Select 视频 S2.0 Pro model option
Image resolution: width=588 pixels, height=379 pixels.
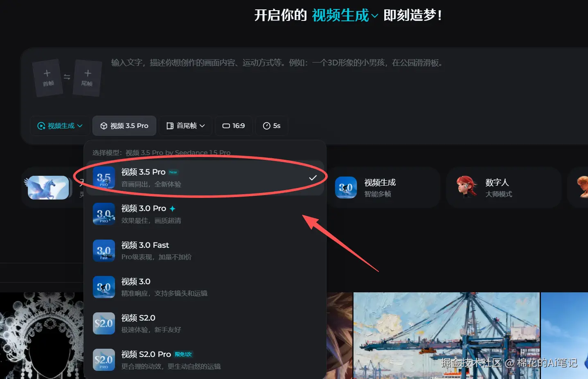tap(205, 360)
